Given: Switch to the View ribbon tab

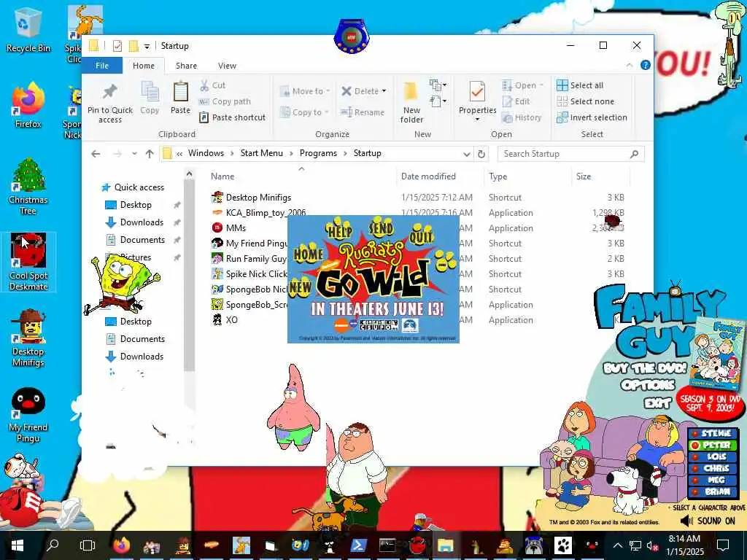Looking at the screenshot, I should click(x=228, y=65).
